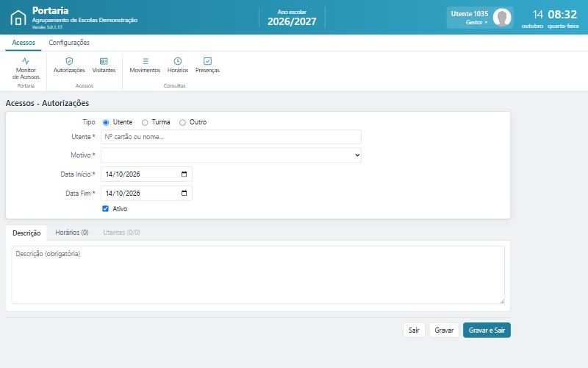
Task: Select the Utentes (0/0) tab
Action: 121,233
